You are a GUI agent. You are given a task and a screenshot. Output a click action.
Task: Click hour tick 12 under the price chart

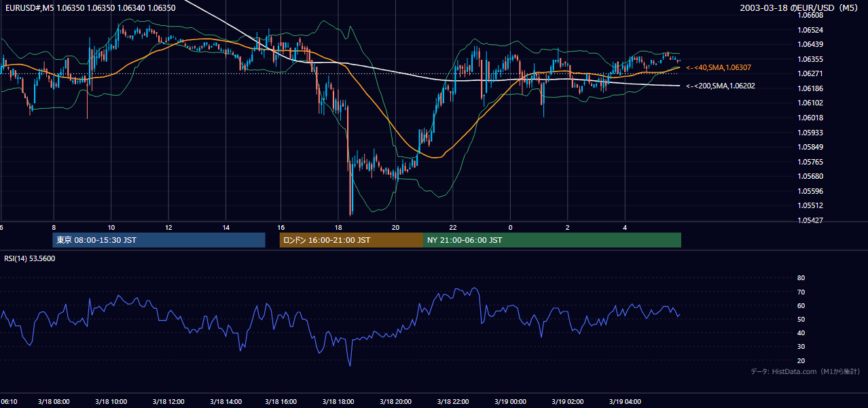point(168,228)
